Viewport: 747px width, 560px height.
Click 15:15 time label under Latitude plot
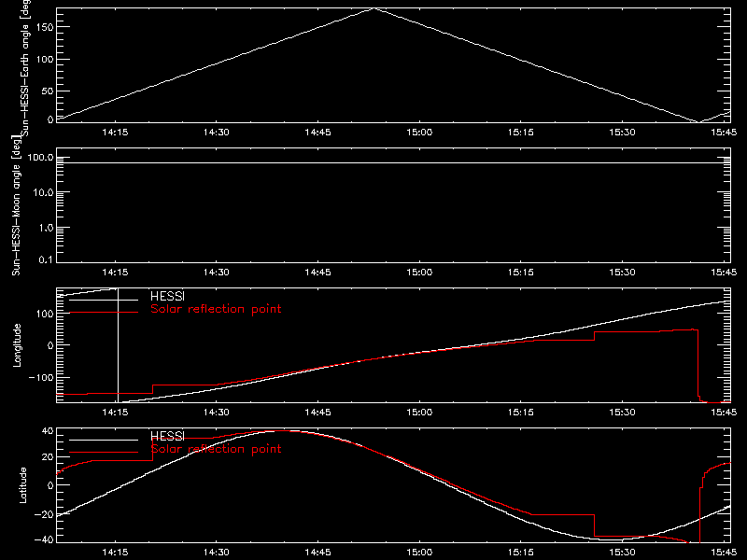click(x=521, y=553)
